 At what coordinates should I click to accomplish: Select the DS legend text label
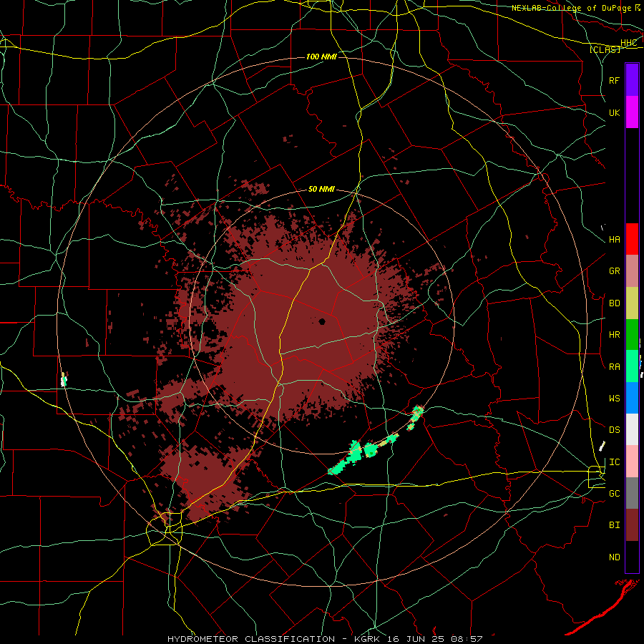click(x=614, y=430)
